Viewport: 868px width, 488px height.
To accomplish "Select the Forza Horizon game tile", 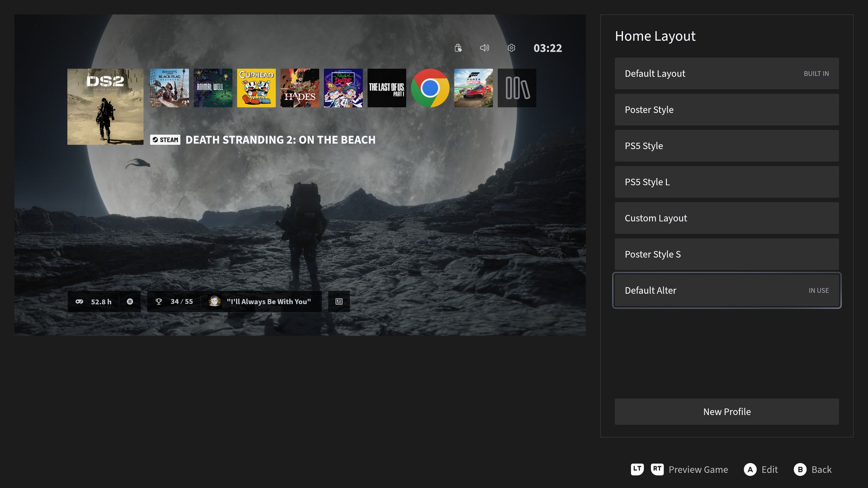I will pyautogui.click(x=473, y=88).
